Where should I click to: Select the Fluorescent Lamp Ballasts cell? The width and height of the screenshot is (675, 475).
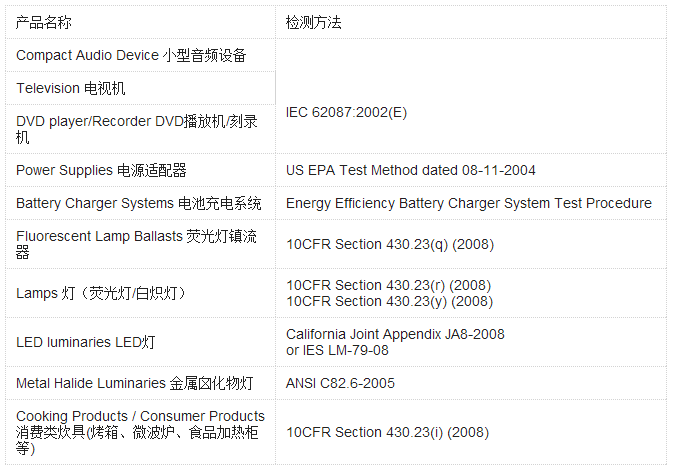(136, 244)
